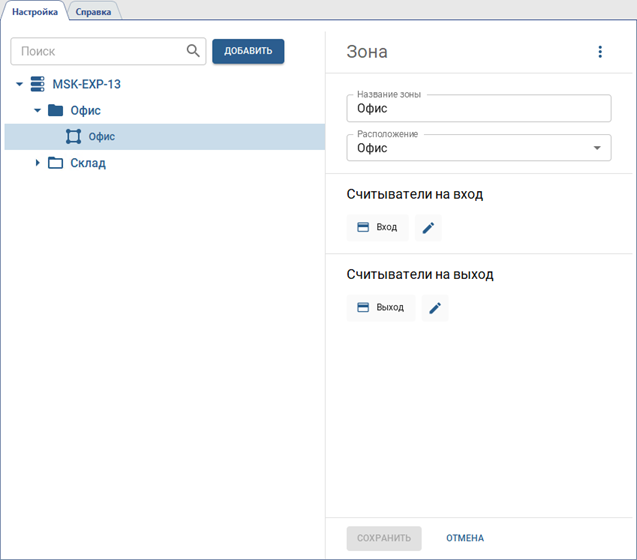Click the ОТМЕНА button
This screenshot has height=560, width=637.
pos(465,538)
